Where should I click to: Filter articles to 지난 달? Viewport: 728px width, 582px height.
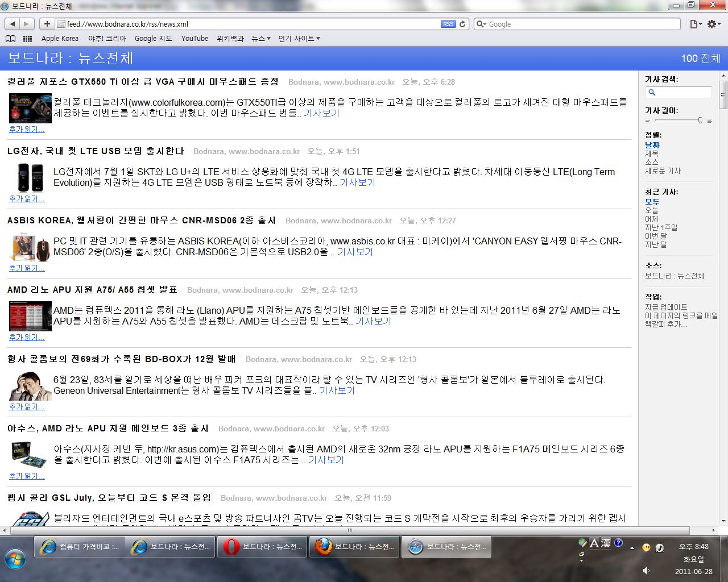pyautogui.click(x=656, y=244)
